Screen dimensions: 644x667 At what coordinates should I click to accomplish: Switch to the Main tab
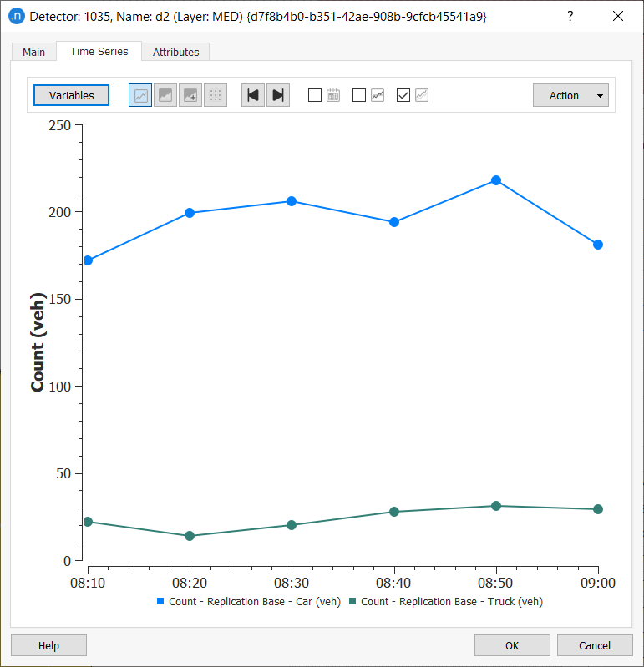coord(33,52)
